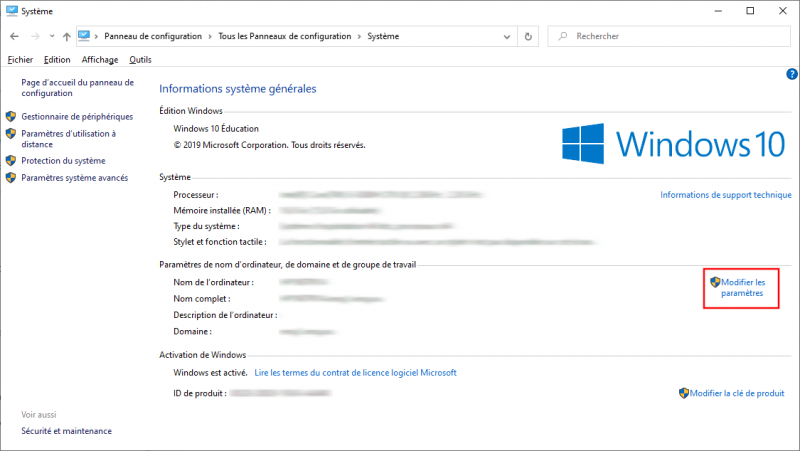Click the back navigation arrow
The height and width of the screenshot is (451, 800).
tap(15, 36)
